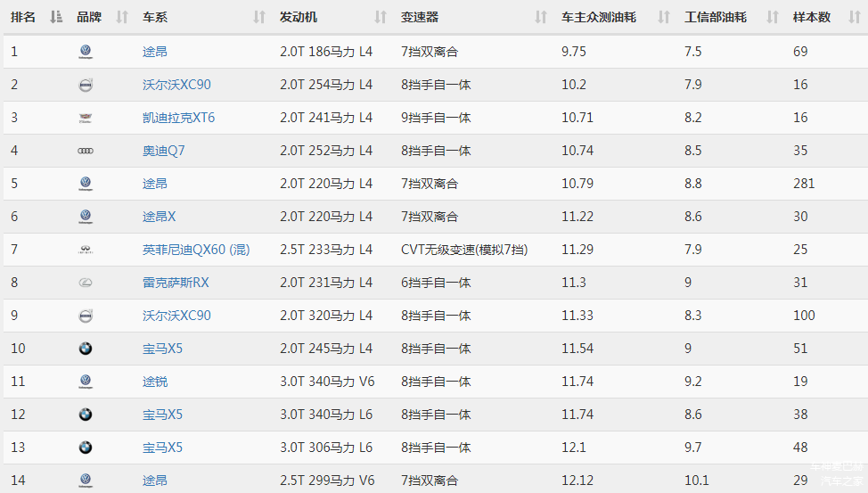
Task: Open the 奥迪Q7 car series link
Action: pos(164,151)
